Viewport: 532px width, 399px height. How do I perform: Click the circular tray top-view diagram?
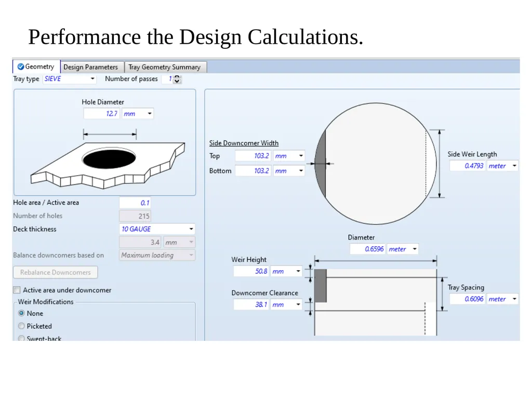tap(376, 164)
